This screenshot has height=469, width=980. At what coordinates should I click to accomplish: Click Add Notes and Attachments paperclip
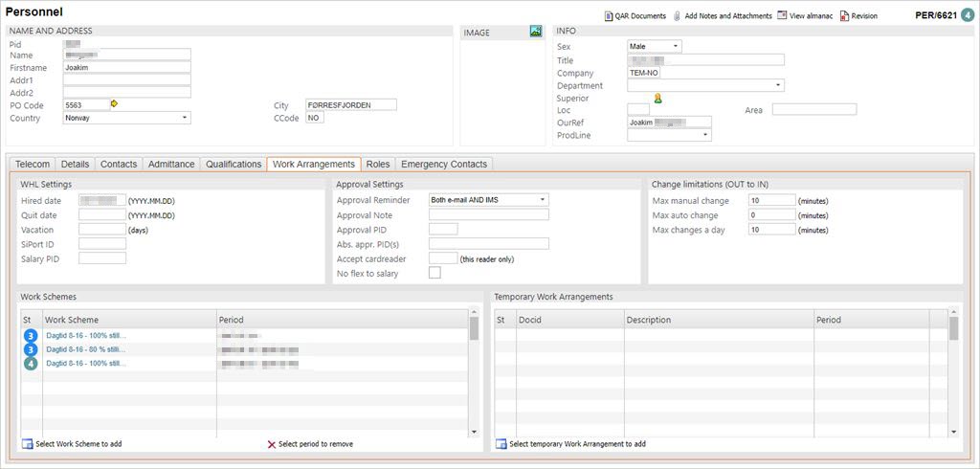(678, 16)
